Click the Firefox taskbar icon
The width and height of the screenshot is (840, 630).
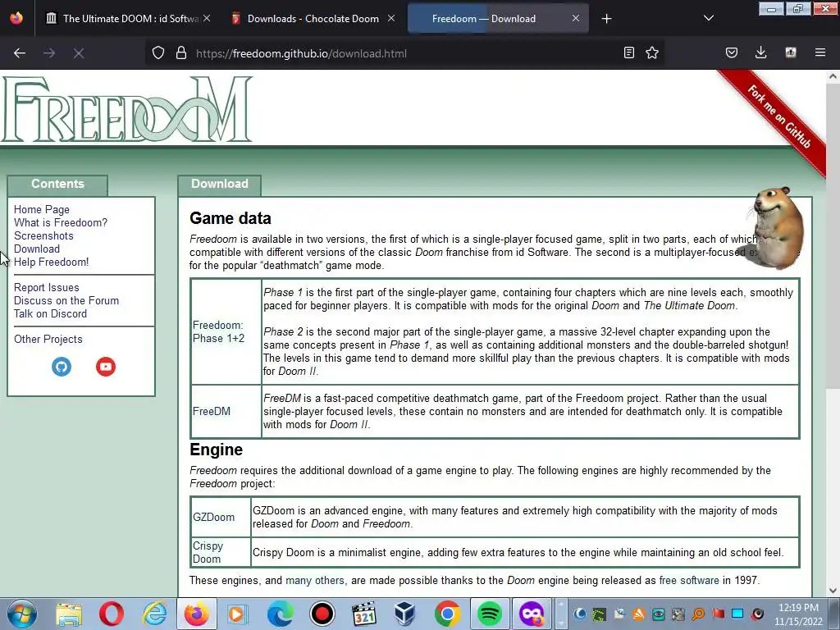pyautogui.click(x=197, y=614)
